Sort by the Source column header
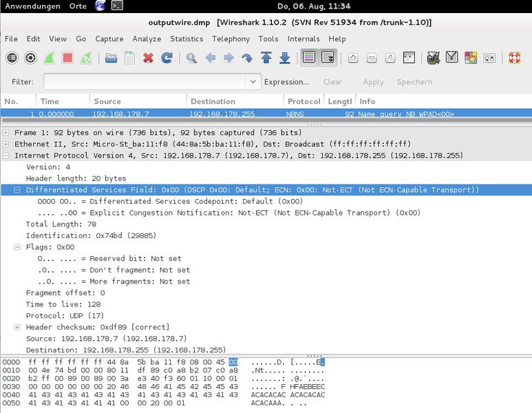532x413 pixels. [138, 101]
